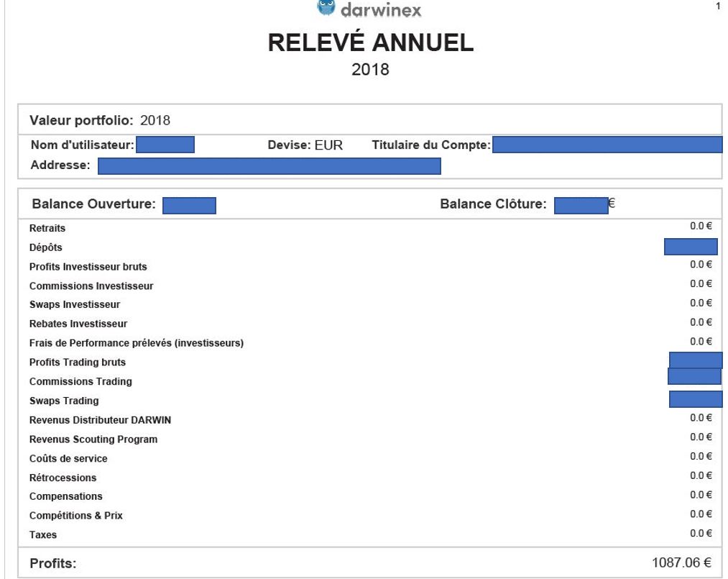Select the Rétrocessions 0.0 € value
The height and width of the screenshot is (579, 728).
[701, 475]
